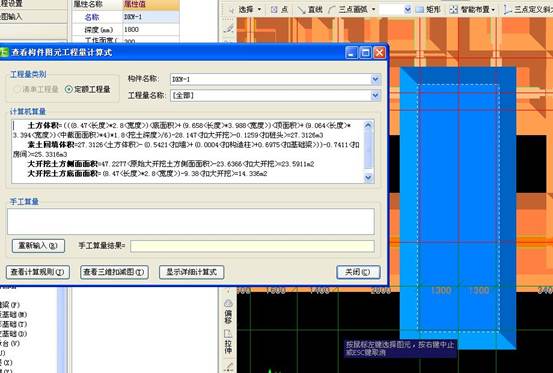This screenshot has height=373, width=553.
Task: Open the 智能布置 smart layout tool
Action: click(x=473, y=10)
